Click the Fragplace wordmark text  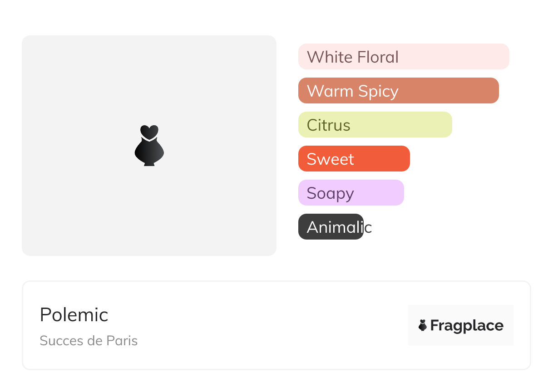[467, 326]
